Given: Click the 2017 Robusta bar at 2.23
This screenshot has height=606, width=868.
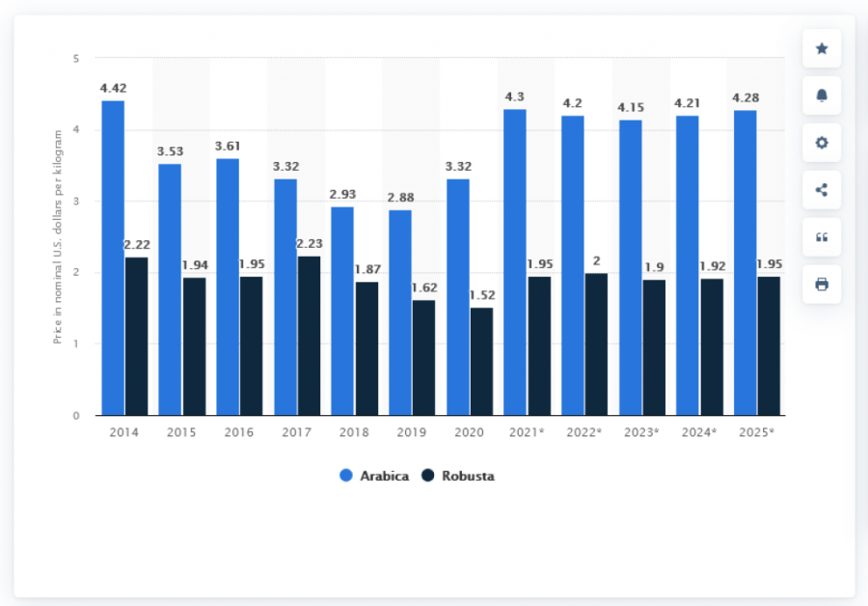Looking at the screenshot, I should [x=310, y=336].
